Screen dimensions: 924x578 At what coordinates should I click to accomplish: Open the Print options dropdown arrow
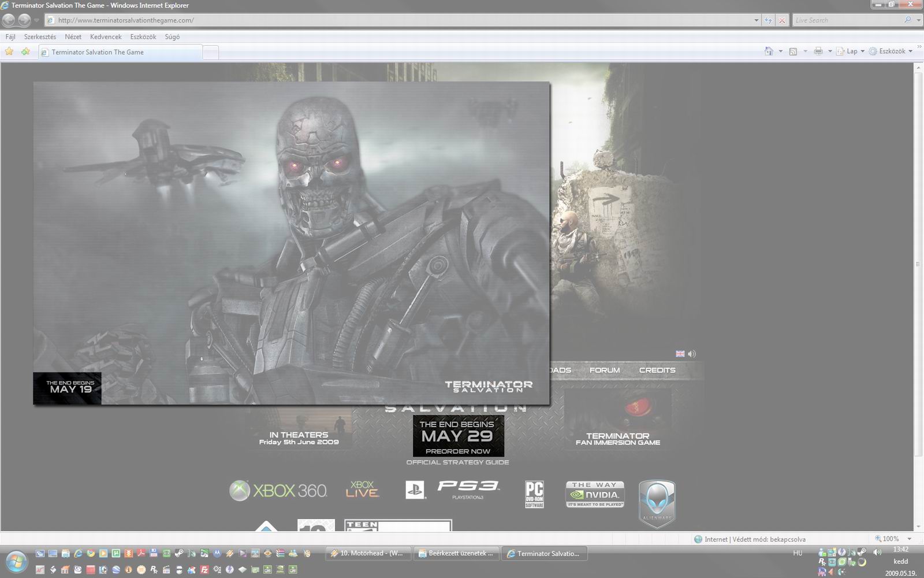pyautogui.click(x=830, y=51)
